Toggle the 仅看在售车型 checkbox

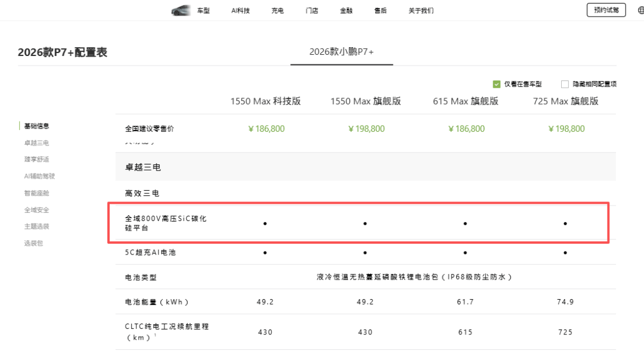click(x=496, y=84)
